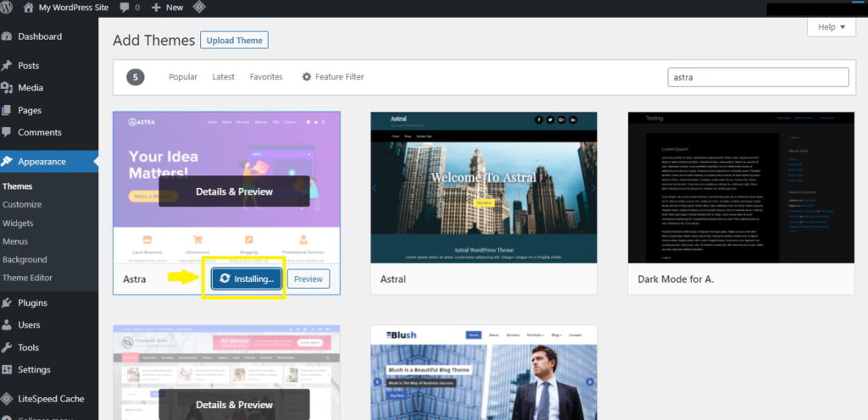868x420 pixels.
Task: Click the Users person icon
Action: (7, 325)
